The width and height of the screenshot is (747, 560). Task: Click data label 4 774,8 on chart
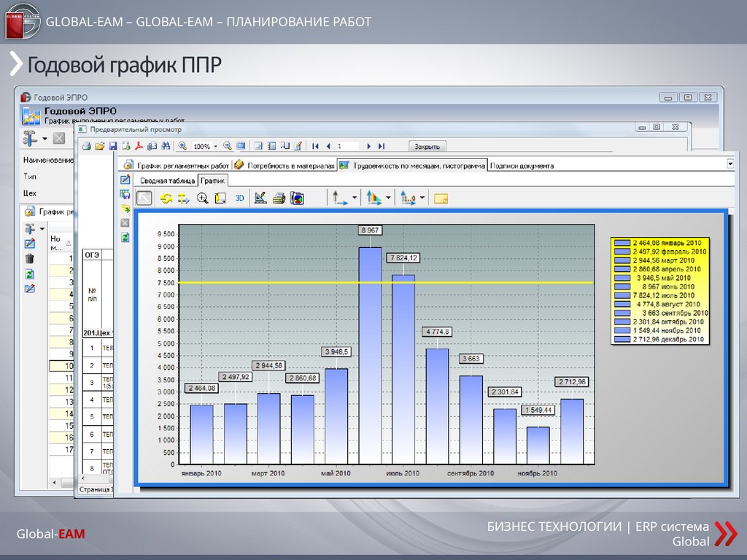point(438,332)
